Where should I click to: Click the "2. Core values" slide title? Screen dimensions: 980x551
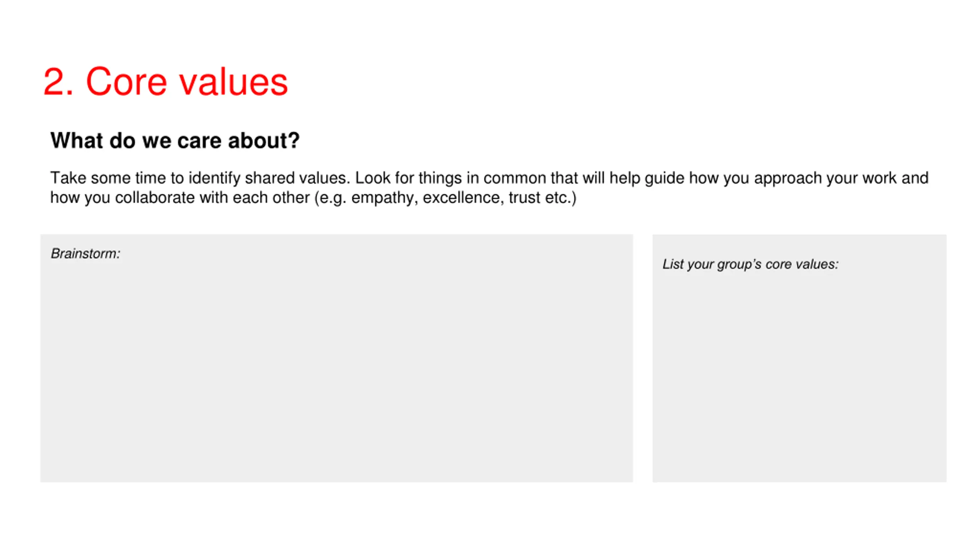(165, 82)
